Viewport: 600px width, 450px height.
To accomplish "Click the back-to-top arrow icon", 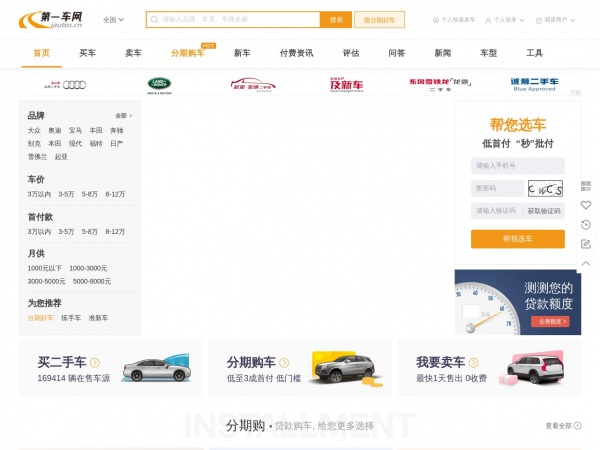I will point(586,264).
